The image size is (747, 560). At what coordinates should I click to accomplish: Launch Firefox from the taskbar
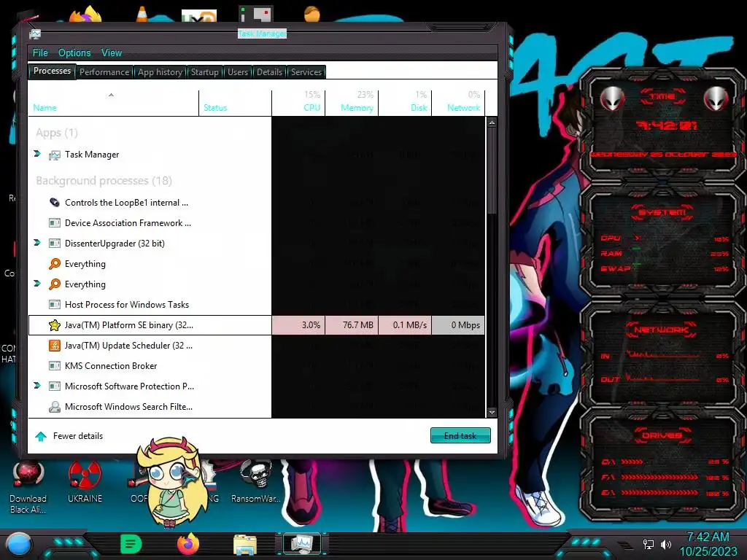click(187, 544)
